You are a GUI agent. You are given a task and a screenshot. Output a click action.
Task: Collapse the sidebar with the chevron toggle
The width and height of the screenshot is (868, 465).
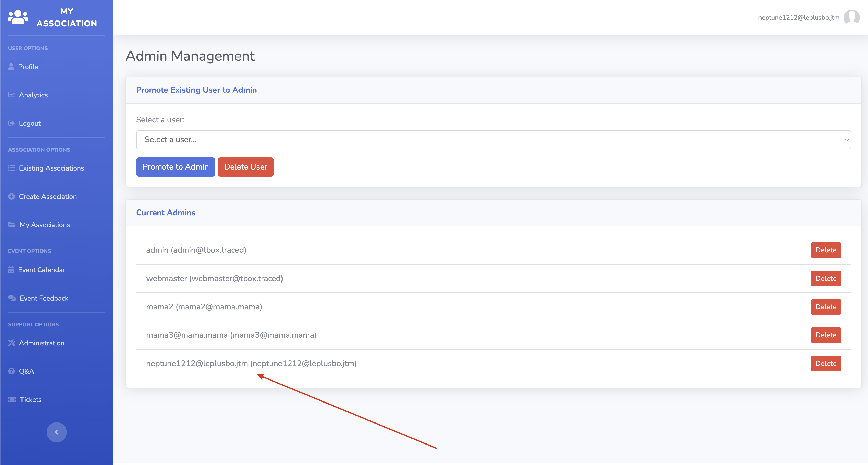(x=56, y=432)
